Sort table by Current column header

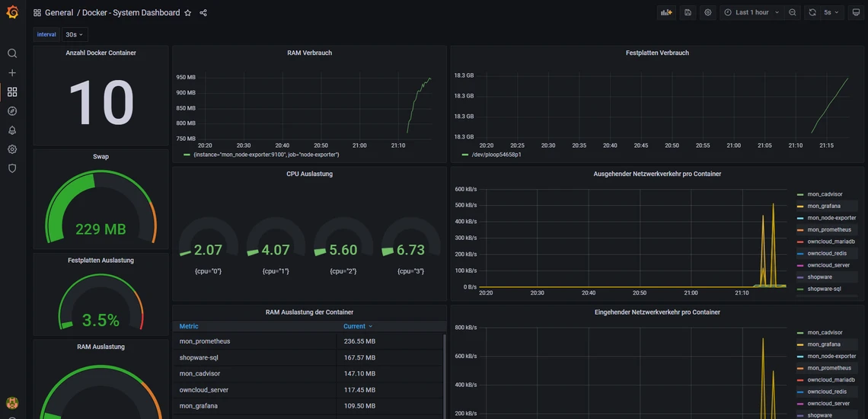354,326
